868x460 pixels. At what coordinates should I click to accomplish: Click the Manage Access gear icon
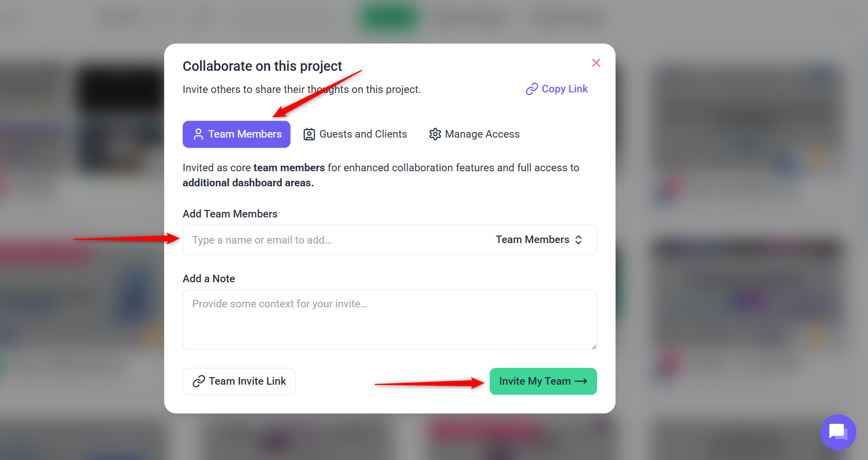435,134
